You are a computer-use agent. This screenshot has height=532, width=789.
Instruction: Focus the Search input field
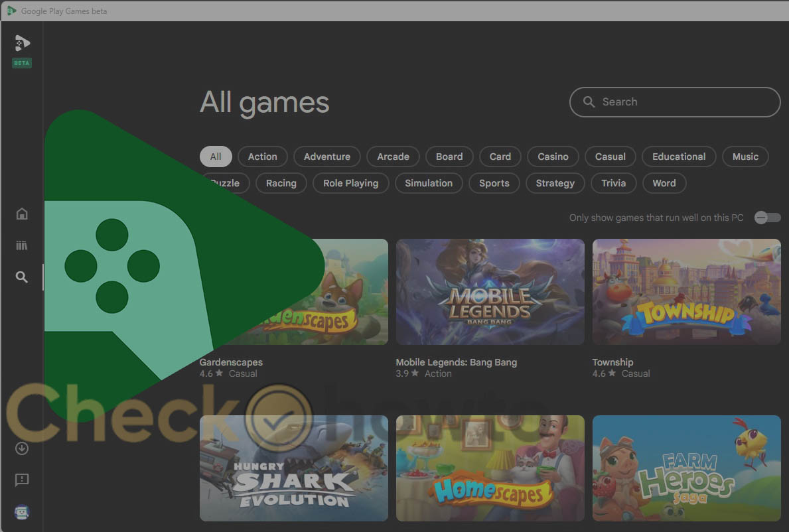pyautogui.click(x=675, y=102)
